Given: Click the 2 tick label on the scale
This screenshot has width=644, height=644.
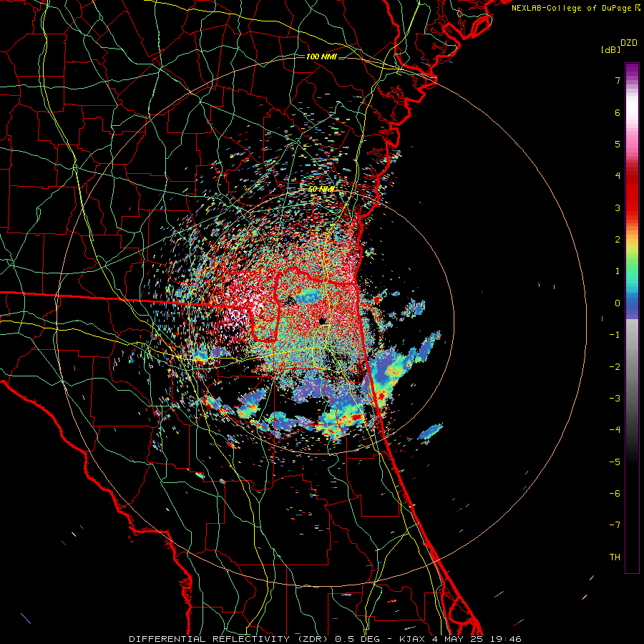Looking at the screenshot, I should (618, 240).
